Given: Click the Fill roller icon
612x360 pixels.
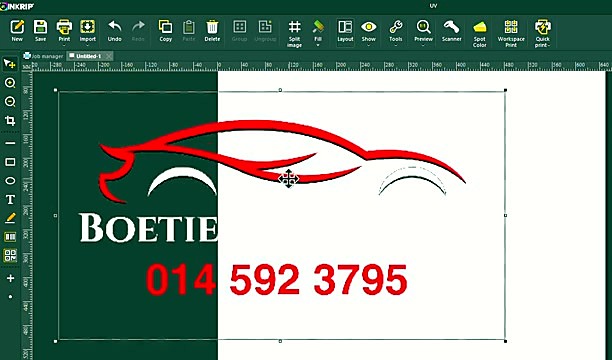Looking at the screenshot, I should pyautogui.click(x=318, y=27).
